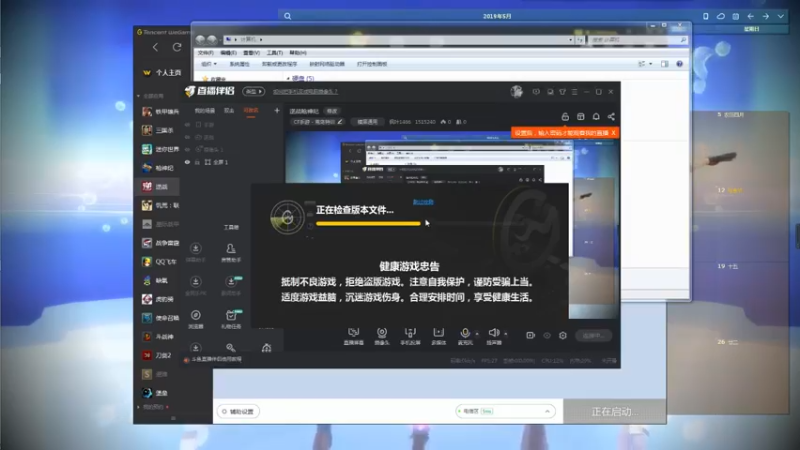Viewport: 800px width, 450px height.
Task: Click the search icon in the calendar bar
Action: coord(288,16)
